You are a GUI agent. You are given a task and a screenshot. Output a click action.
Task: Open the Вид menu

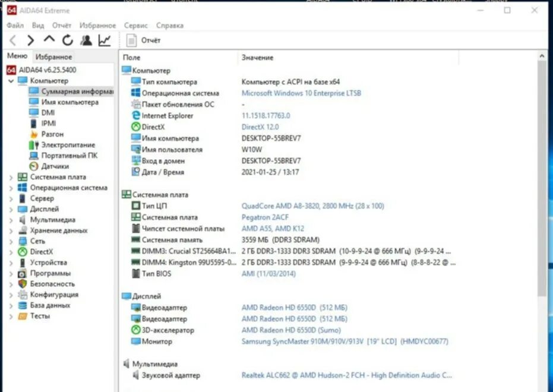pos(38,26)
